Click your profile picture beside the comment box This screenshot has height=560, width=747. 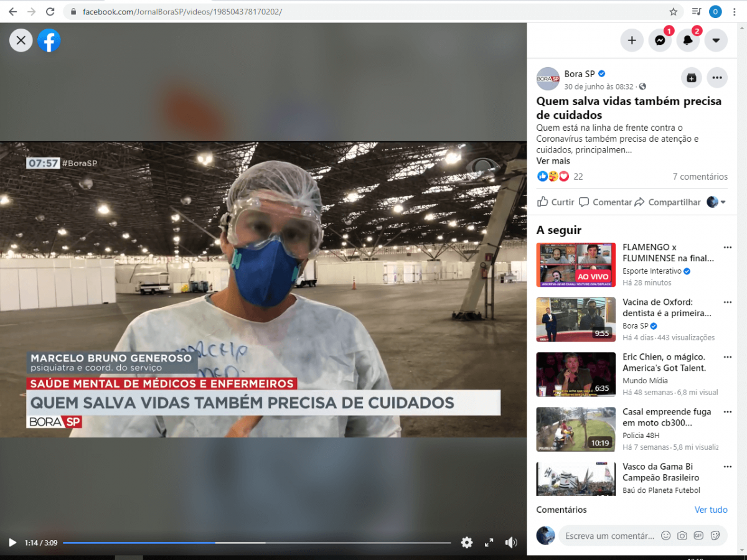pyautogui.click(x=546, y=536)
